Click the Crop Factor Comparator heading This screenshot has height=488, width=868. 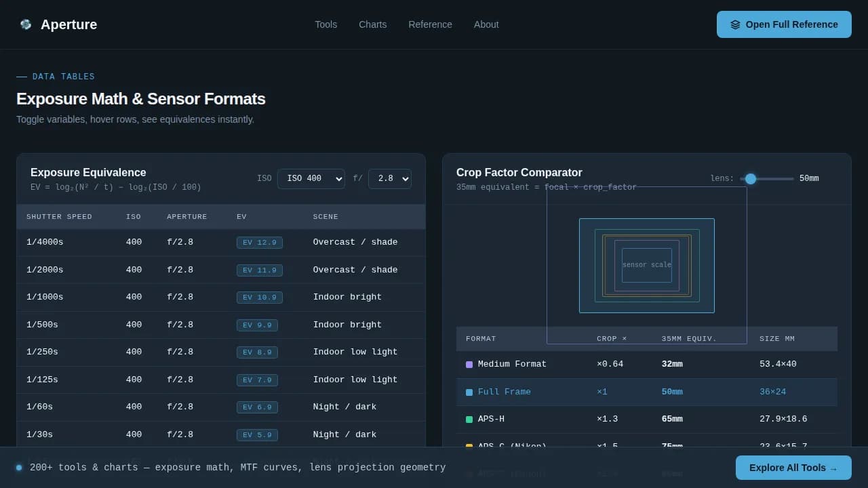coord(519,173)
